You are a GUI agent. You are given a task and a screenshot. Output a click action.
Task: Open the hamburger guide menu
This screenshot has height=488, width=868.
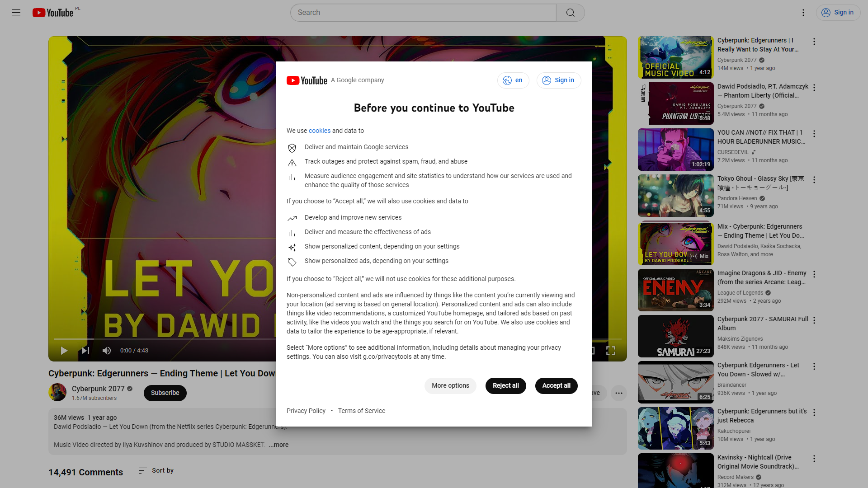pos(16,13)
